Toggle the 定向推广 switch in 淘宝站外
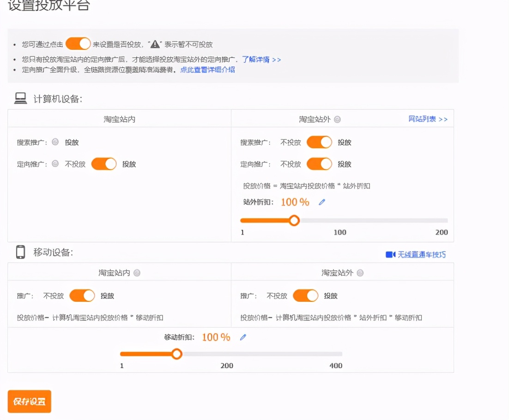The image size is (509, 420). (319, 164)
